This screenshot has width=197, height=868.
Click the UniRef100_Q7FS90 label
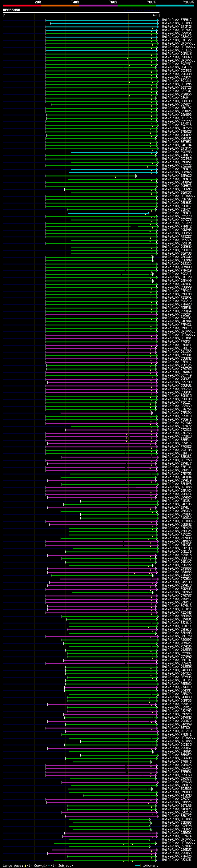[x=176, y=413]
